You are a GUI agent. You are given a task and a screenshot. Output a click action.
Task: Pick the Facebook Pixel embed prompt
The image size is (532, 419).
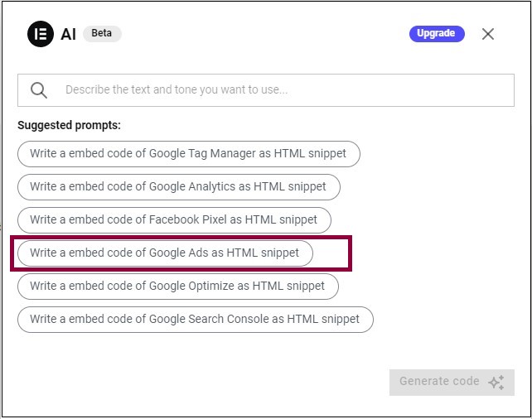[x=174, y=220]
